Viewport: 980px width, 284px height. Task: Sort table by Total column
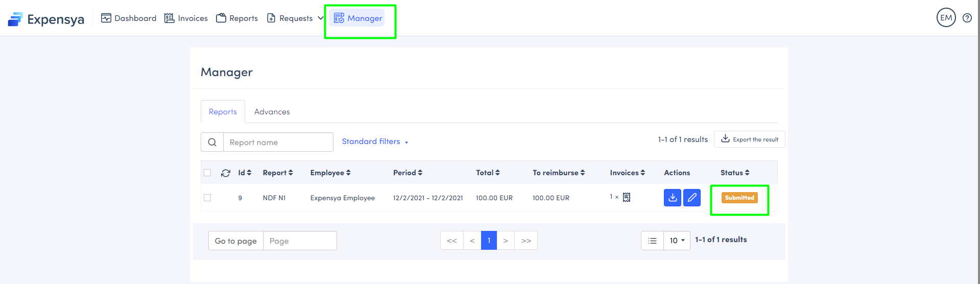pyautogui.click(x=488, y=173)
